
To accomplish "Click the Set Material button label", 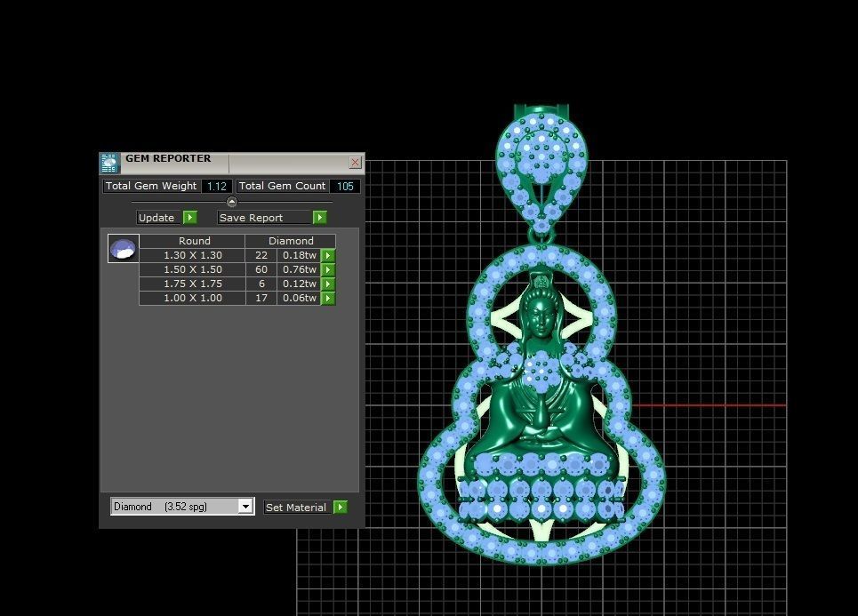I will [x=296, y=508].
